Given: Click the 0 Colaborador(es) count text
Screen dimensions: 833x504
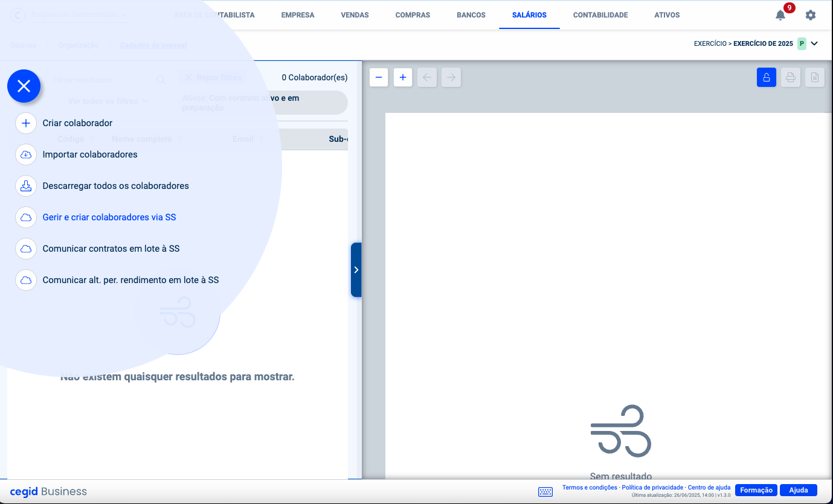Looking at the screenshot, I should point(315,77).
